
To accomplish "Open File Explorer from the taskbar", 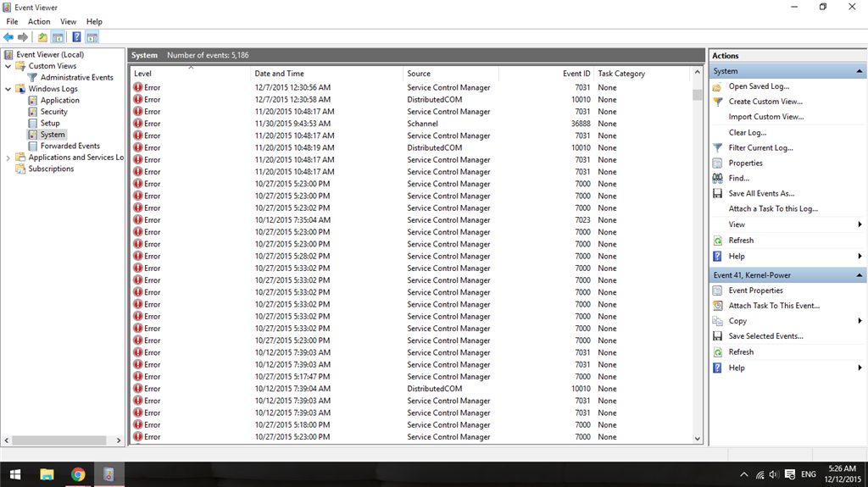I will [47, 474].
